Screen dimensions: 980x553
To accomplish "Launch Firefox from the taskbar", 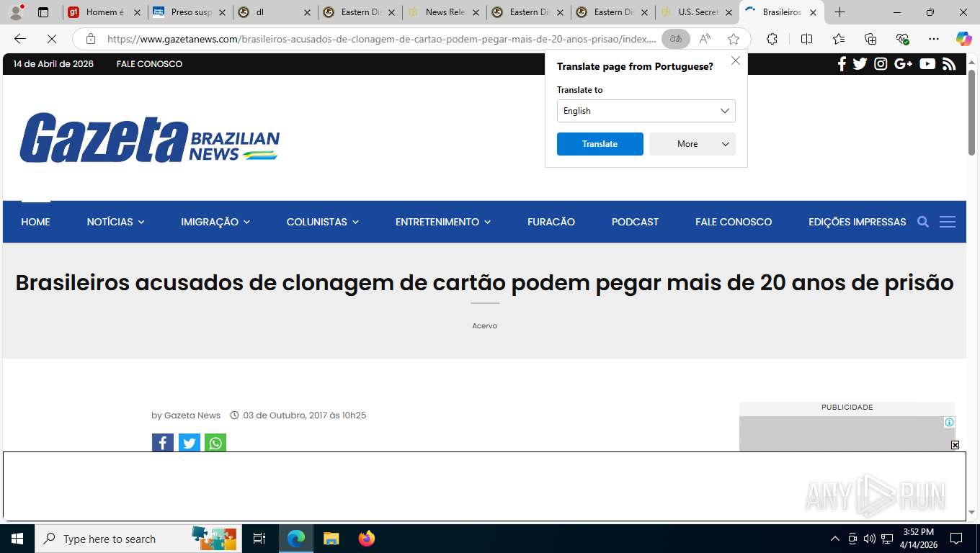I will 367,539.
